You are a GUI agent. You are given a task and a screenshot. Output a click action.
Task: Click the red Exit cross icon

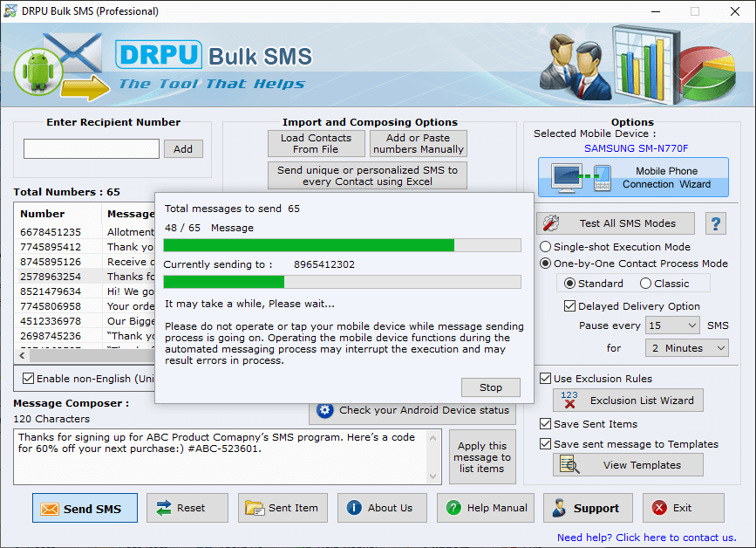pyautogui.click(x=659, y=508)
